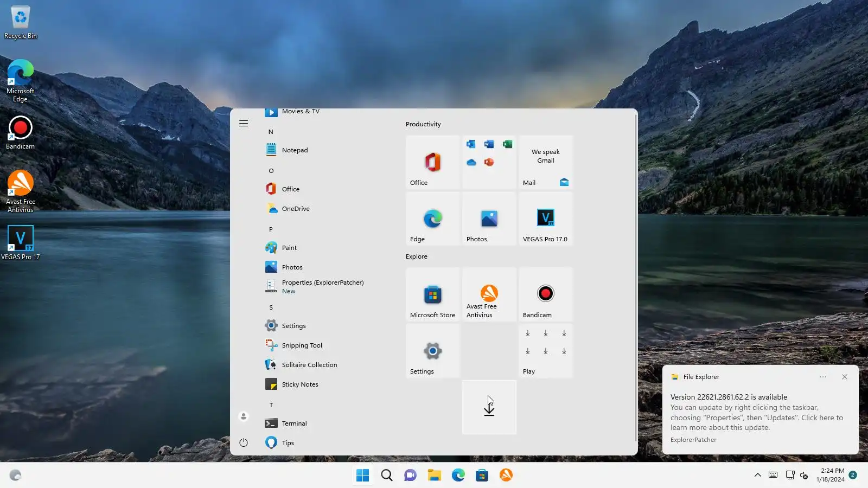Open the widgets icon at taskbar's left end
This screenshot has width=868, height=488.
tap(15, 476)
